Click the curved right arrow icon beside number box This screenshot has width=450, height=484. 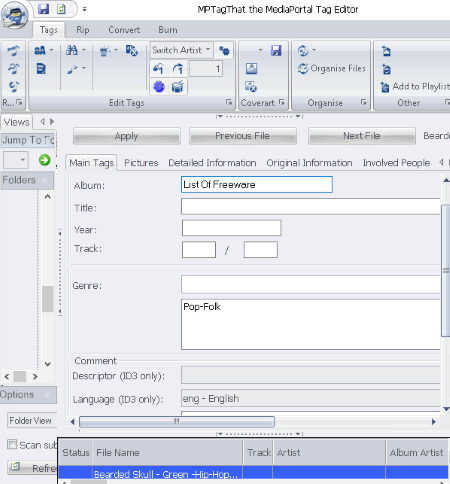(x=178, y=69)
